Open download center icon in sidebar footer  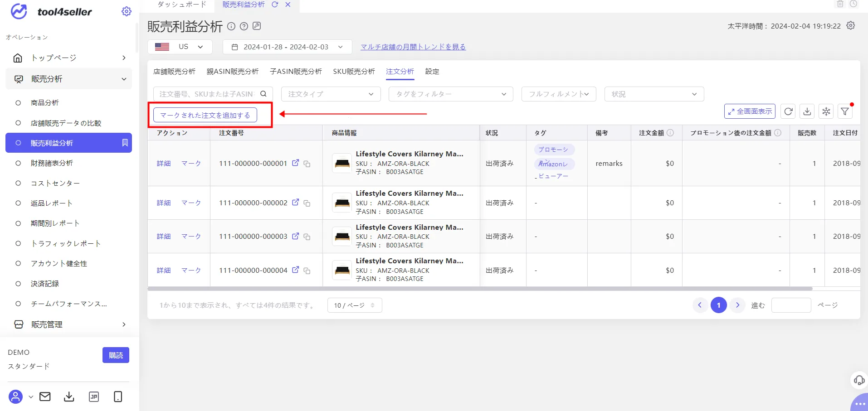pos(69,396)
